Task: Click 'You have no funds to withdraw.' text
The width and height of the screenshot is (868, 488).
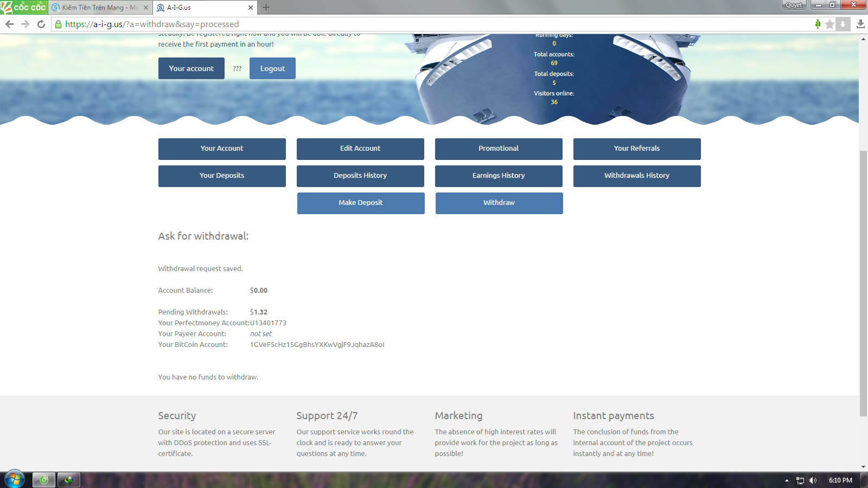Action: click(x=208, y=377)
